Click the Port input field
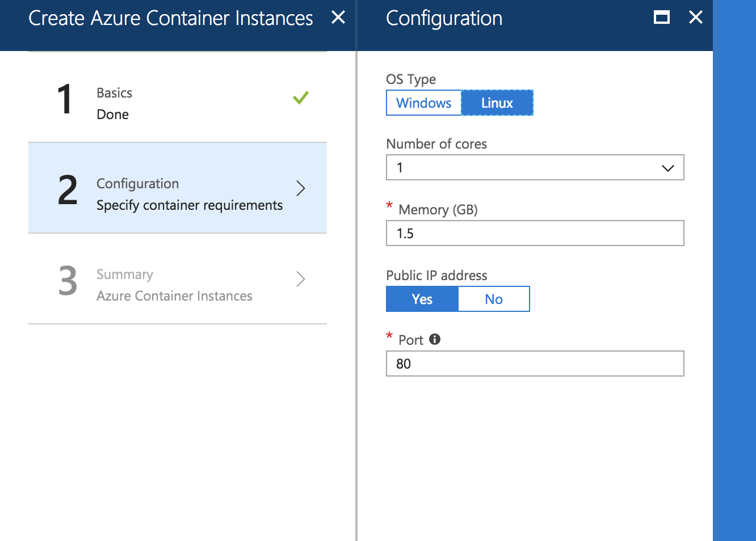Viewport: 756px width, 541px height. [x=535, y=364]
